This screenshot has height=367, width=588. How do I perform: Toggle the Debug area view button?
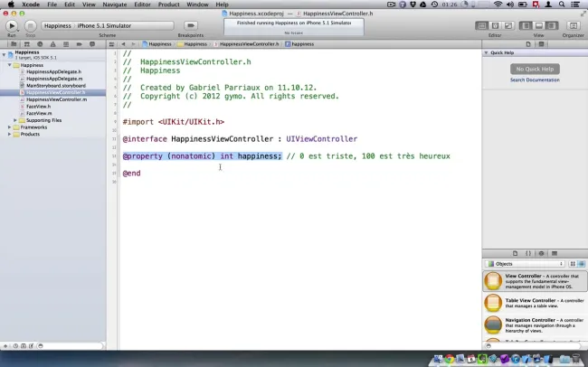[539, 25]
